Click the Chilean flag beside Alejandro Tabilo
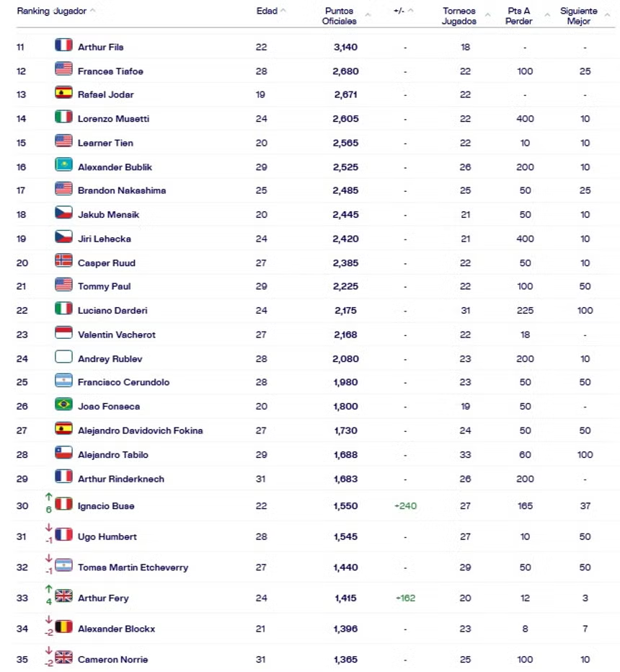 click(x=63, y=453)
